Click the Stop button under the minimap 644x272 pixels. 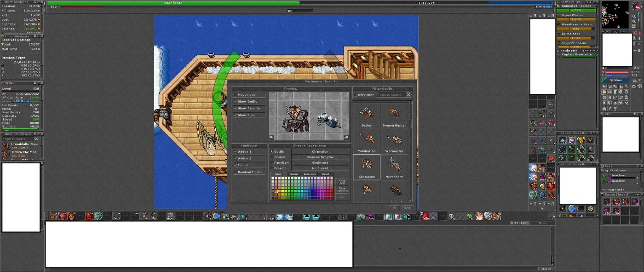pyautogui.click(x=637, y=68)
